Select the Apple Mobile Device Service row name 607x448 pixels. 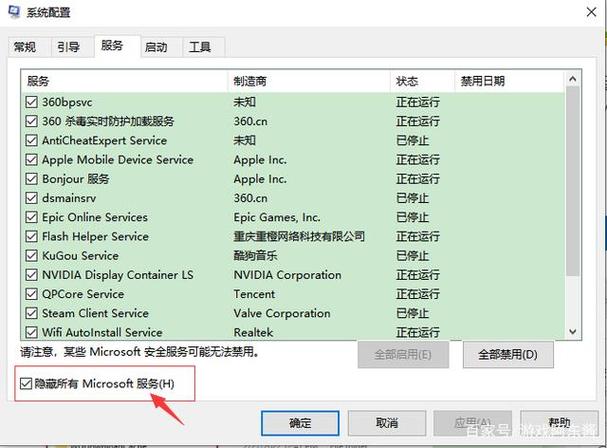point(118,160)
